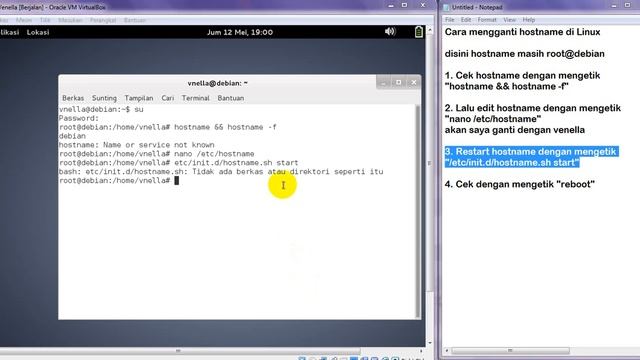Open the Aplikasi menu in GNOME top bar
Screen dimensions: 640x360
(9, 32)
